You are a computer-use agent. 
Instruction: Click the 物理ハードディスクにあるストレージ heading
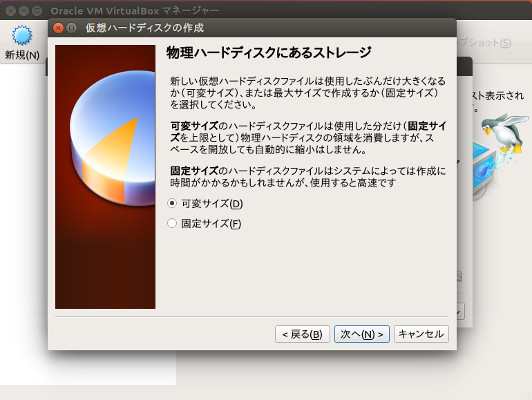(269, 53)
